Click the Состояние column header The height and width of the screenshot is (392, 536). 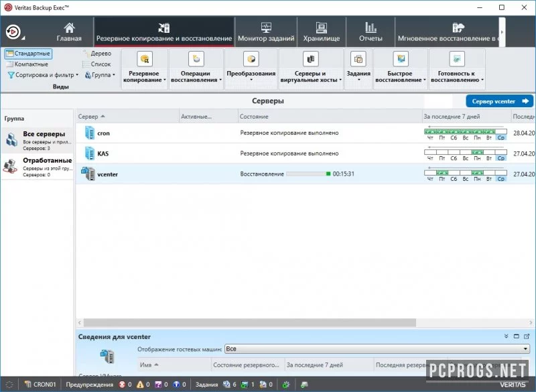point(330,117)
